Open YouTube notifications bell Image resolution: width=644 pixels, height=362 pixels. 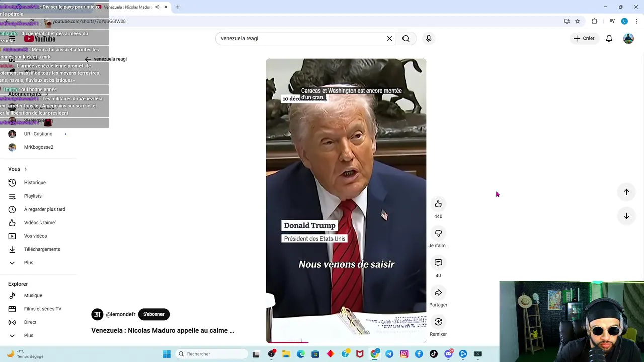[609, 38]
